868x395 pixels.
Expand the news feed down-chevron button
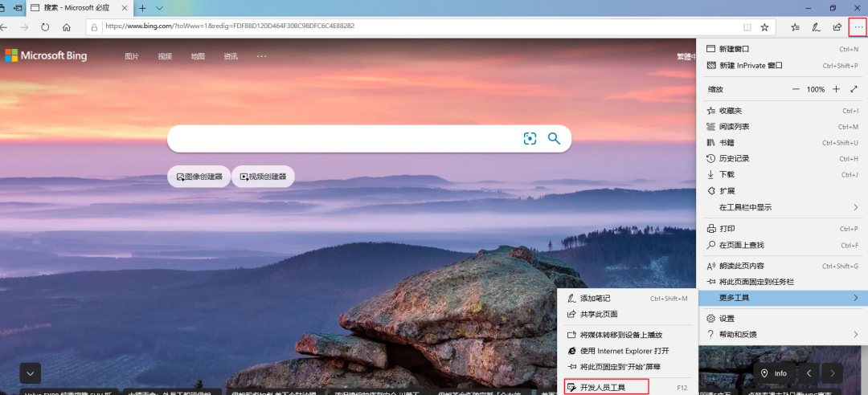click(31, 373)
